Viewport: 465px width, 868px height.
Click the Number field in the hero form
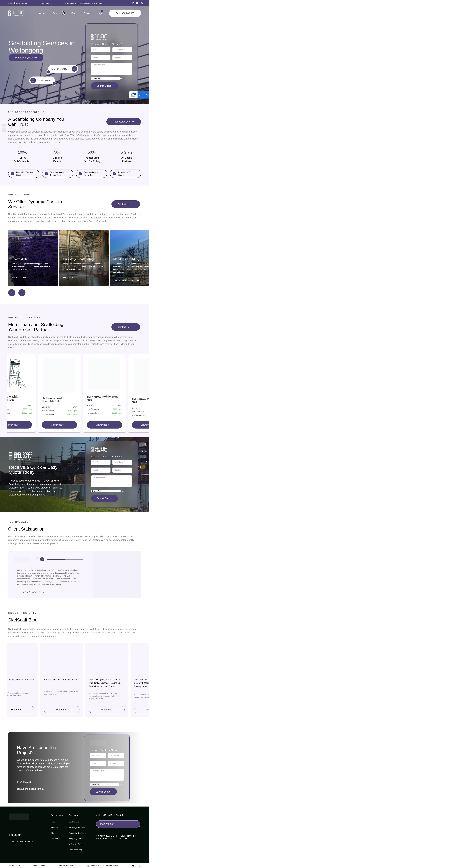click(x=122, y=58)
